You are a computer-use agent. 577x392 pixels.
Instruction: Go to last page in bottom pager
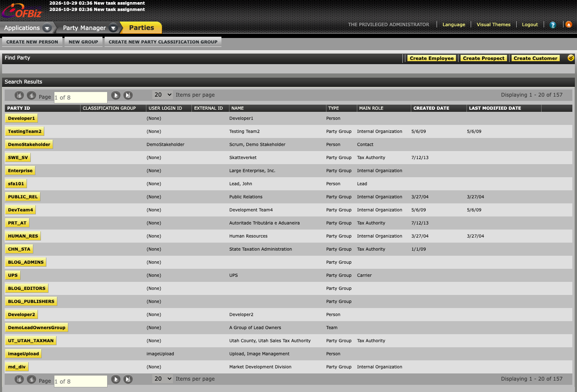pos(128,379)
